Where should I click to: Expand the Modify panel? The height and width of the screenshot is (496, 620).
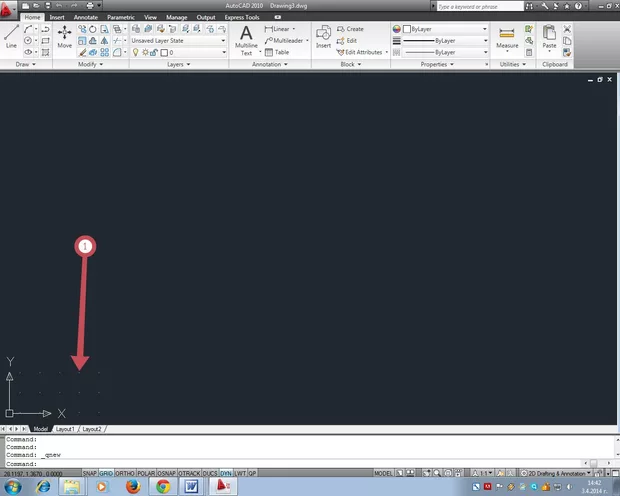point(90,64)
